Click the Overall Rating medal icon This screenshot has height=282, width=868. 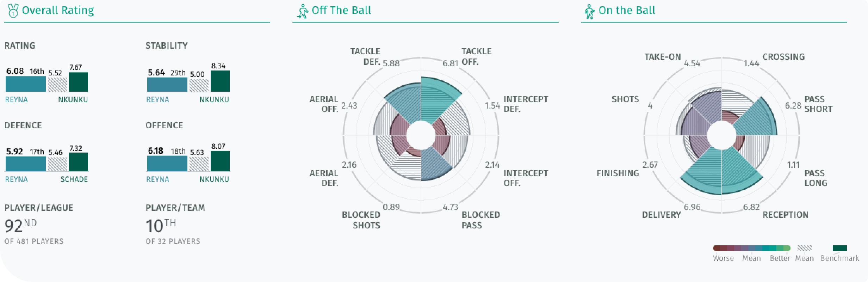[x=13, y=11]
